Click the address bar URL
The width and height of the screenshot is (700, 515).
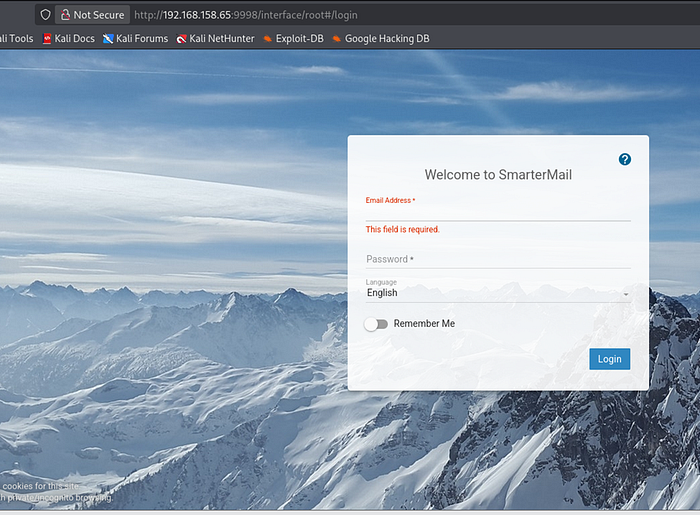[246, 15]
